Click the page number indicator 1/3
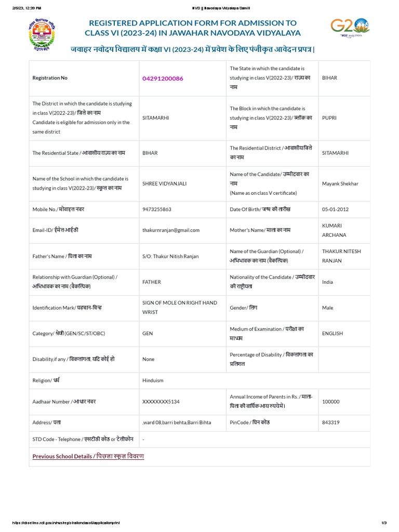 pos(384,523)
